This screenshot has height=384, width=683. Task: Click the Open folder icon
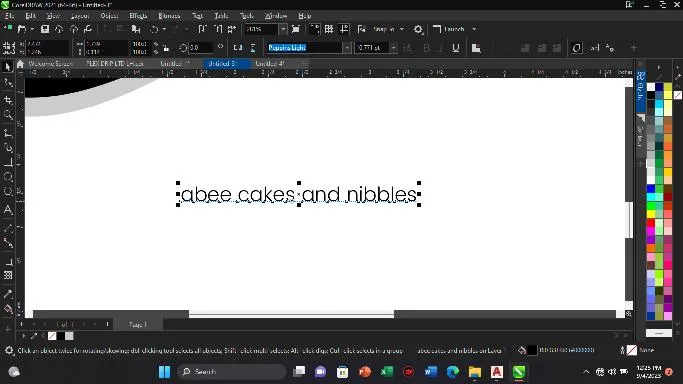click(21, 29)
